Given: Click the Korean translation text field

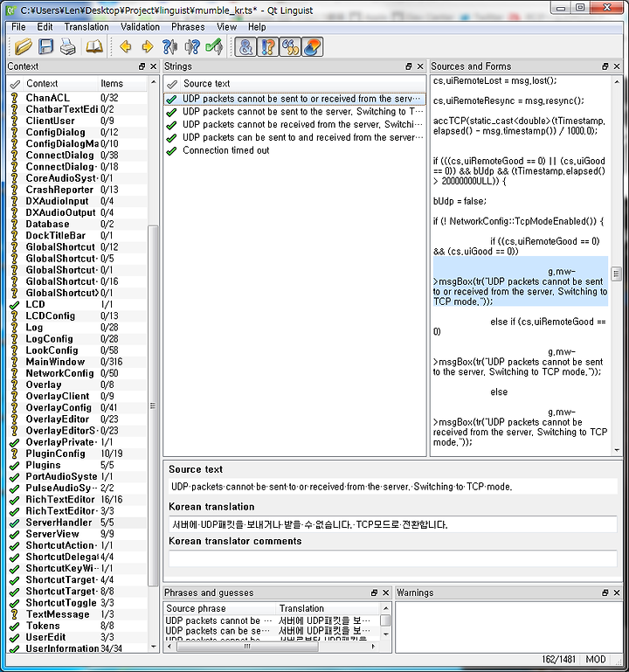Looking at the screenshot, I should point(393,524).
